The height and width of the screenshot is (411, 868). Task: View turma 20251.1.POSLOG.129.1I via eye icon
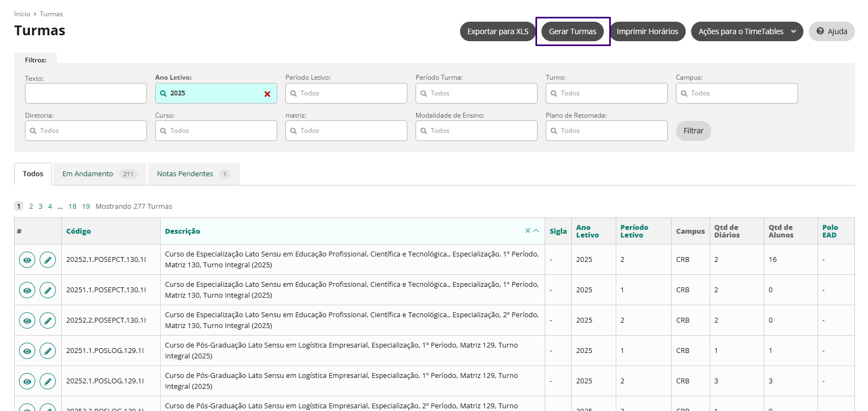(x=27, y=351)
